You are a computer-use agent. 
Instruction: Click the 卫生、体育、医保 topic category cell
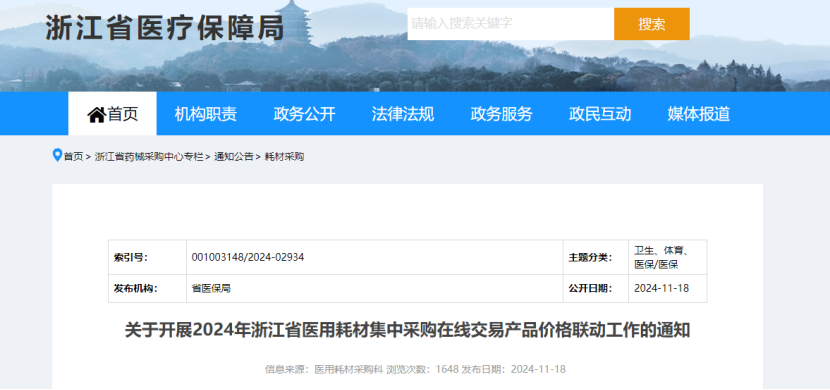point(667,257)
